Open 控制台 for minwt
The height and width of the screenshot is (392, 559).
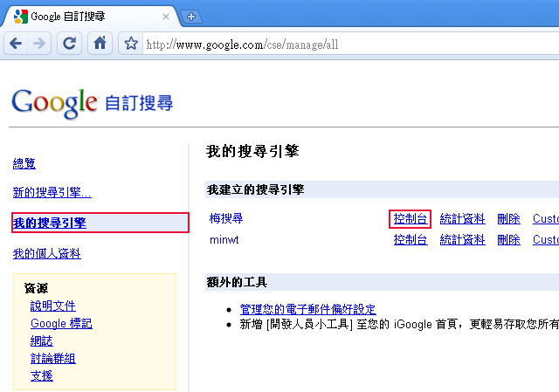pyautogui.click(x=410, y=240)
